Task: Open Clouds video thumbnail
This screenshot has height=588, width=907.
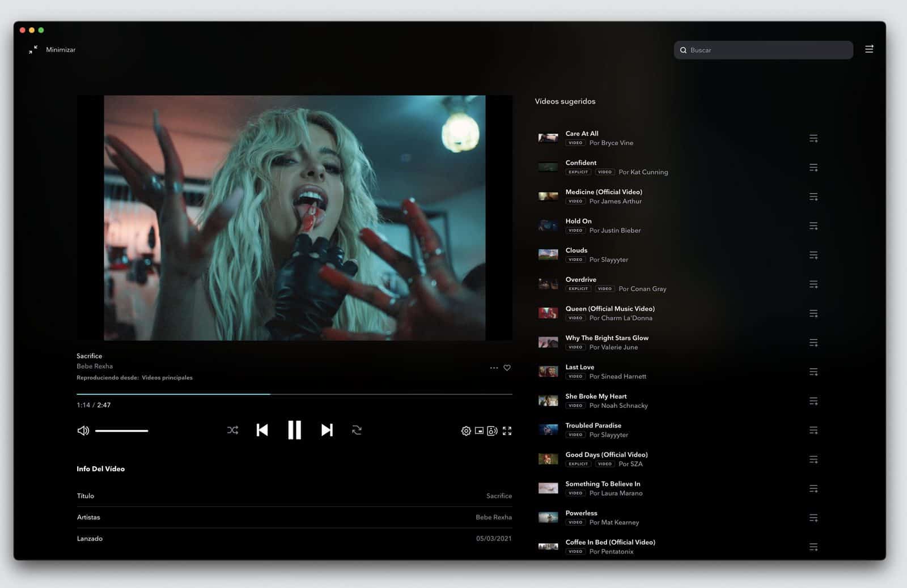Action: pos(548,255)
